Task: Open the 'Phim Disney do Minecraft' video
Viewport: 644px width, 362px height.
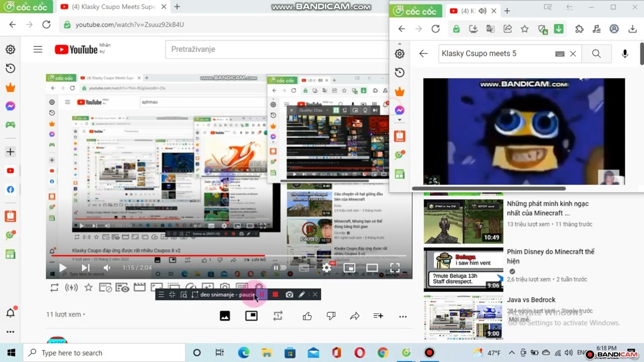Action: (x=550, y=256)
